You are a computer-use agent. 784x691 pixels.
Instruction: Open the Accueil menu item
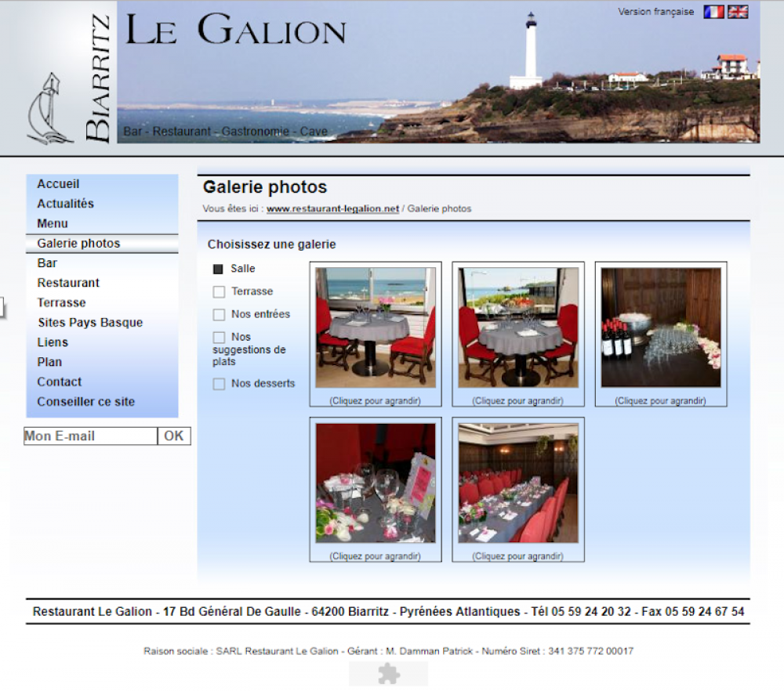coord(58,184)
